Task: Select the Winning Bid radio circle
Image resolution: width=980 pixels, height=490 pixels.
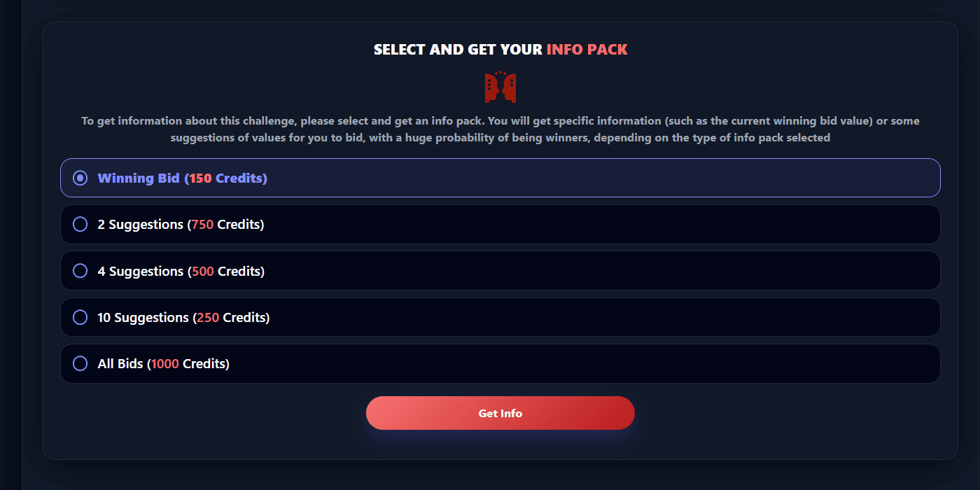Action: (x=80, y=178)
